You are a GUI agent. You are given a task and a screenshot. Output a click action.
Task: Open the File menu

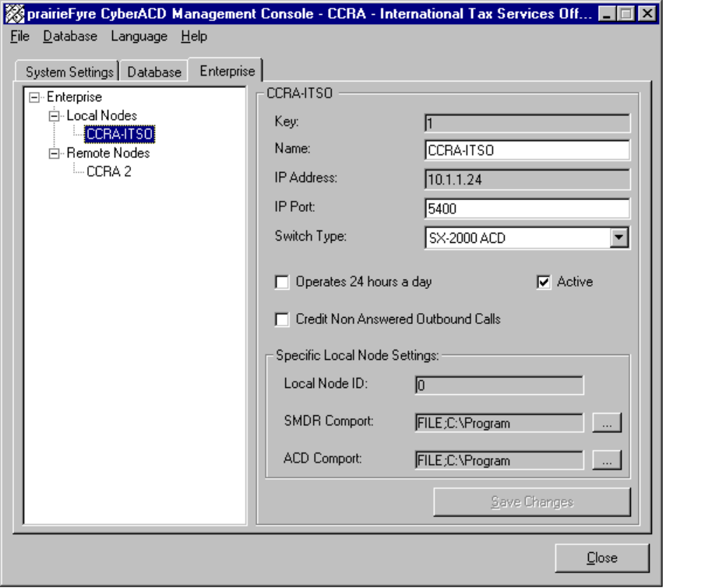[x=20, y=37]
